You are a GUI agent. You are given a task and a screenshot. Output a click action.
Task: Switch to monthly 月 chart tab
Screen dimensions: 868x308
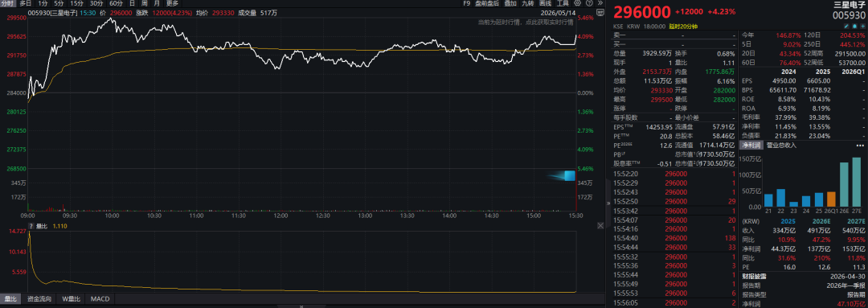click(x=158, y=2)
